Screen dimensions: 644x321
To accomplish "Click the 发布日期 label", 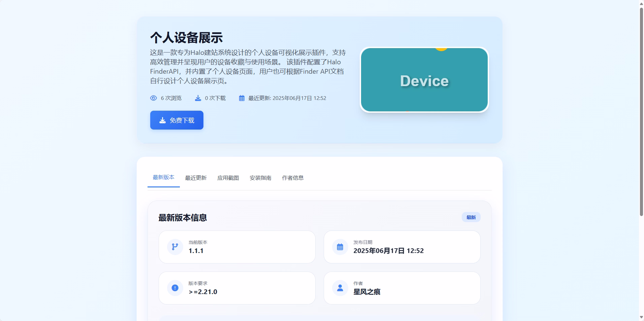I will point(363,242).
